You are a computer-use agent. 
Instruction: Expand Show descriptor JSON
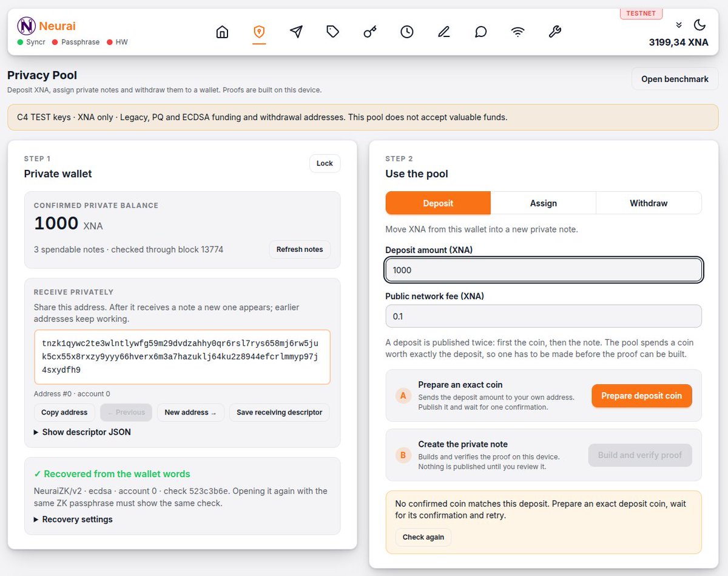click(x=82, y=432)
